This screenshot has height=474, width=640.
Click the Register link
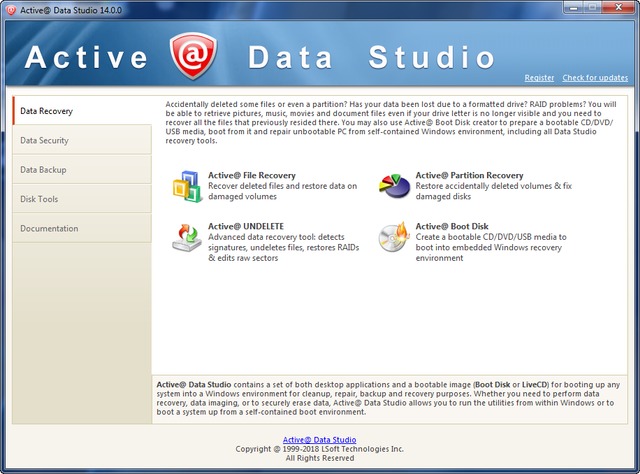click(x=538, y=78)
